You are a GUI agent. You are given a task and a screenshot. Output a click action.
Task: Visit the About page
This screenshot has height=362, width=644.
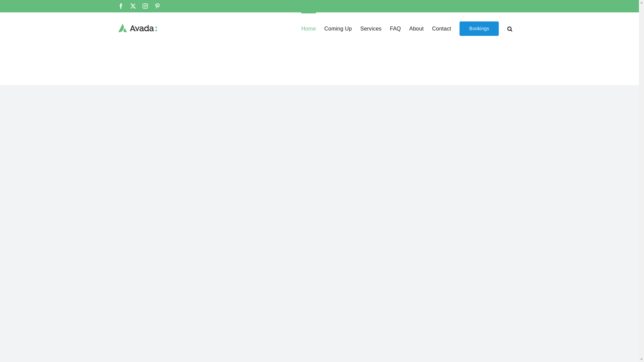pos(416,29)
